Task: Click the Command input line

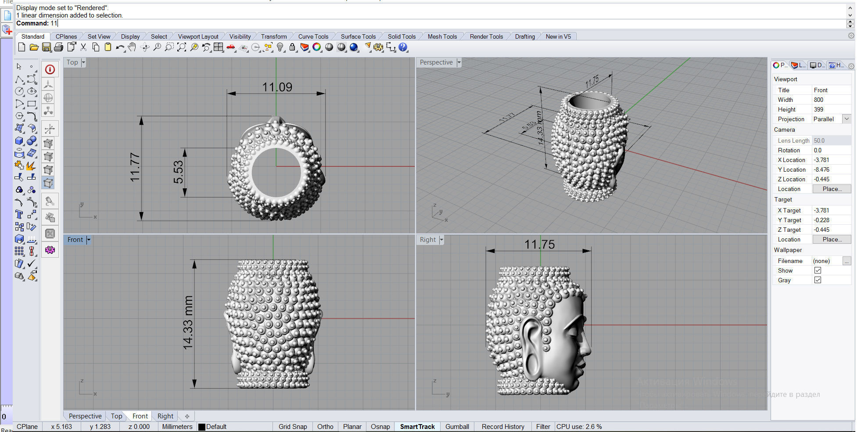Action: tap(430, 23)
